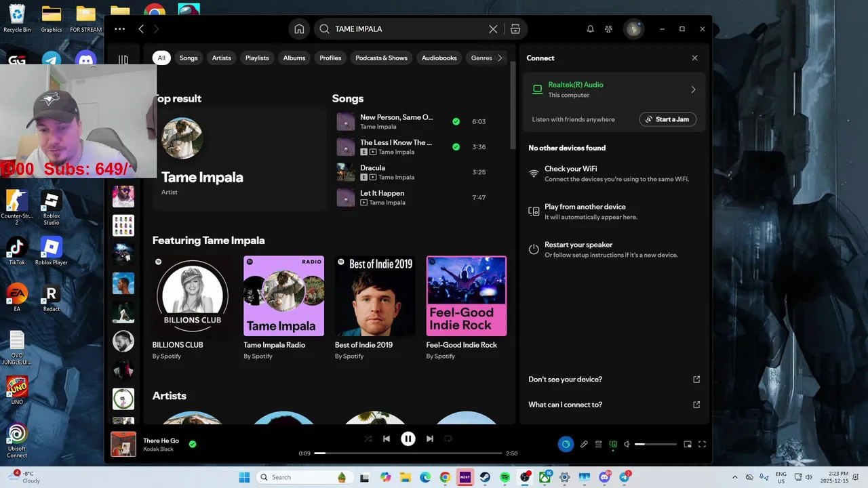Screen dimensions: 868x488
Task: Click the taskbar Search box
Action: coord(304,477)
